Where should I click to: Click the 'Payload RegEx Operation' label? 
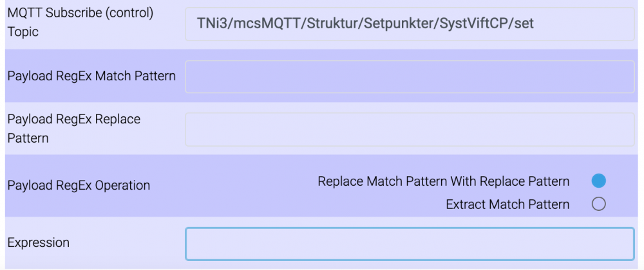pyautogui.click(x=79, y=186)
